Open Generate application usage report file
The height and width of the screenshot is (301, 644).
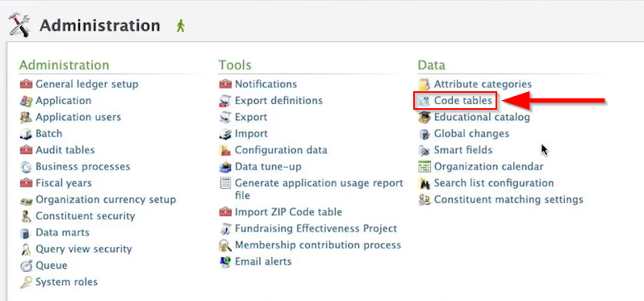(x=319, y=189)
